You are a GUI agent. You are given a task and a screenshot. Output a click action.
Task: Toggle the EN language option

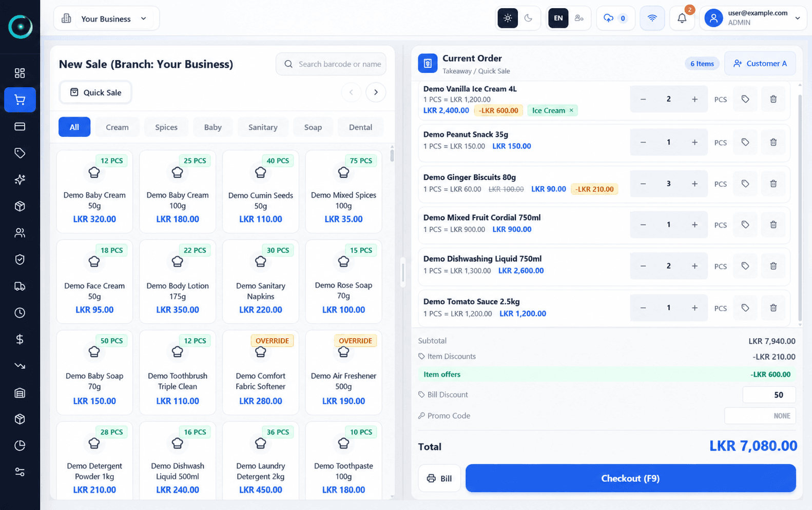coord(558,18)
